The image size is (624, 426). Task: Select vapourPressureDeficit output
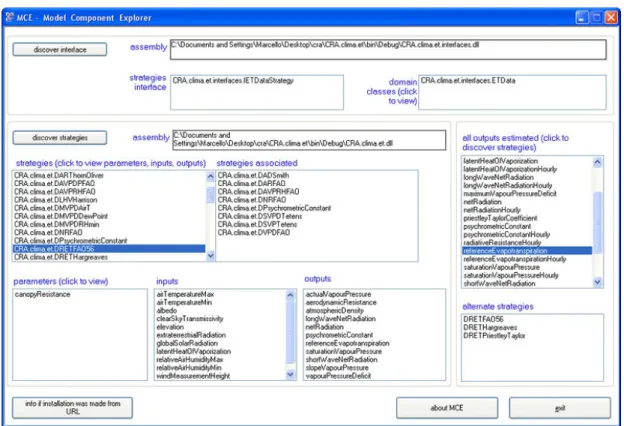(338, 376)
